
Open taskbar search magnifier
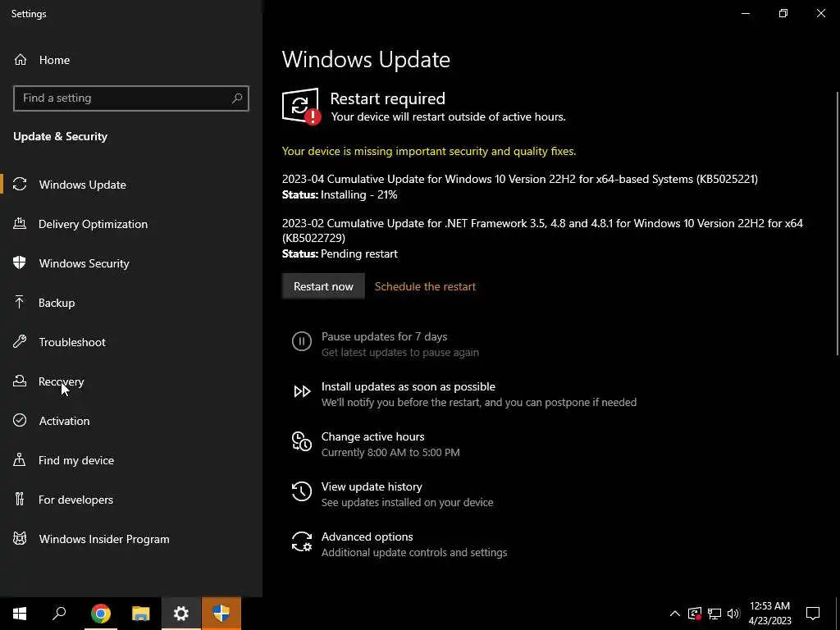pos(59,614)
